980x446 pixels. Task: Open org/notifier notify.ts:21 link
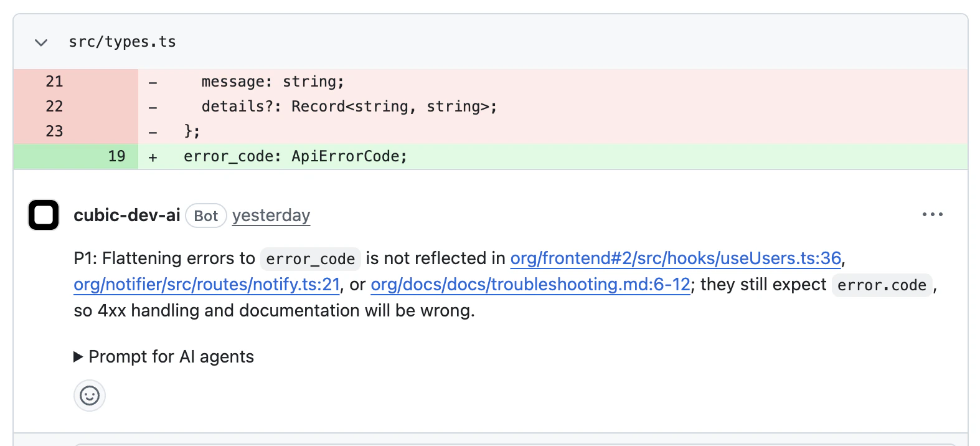(x=207, y=284)
